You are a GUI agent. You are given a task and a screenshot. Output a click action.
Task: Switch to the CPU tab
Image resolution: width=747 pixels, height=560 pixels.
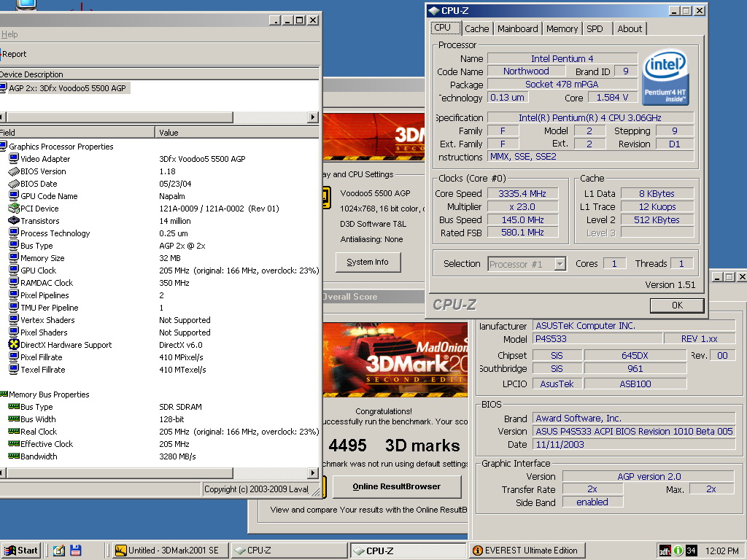click(x=445, y=28)
